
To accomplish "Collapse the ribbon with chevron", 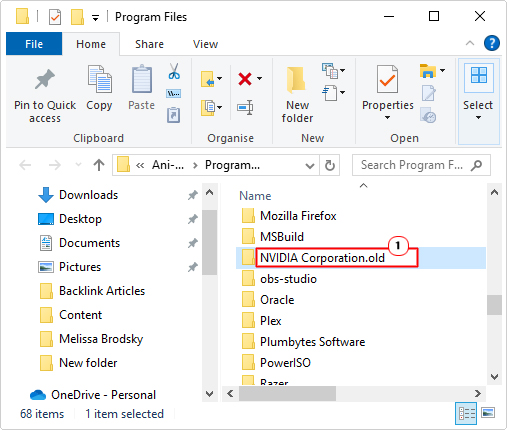I will [470, 43].
